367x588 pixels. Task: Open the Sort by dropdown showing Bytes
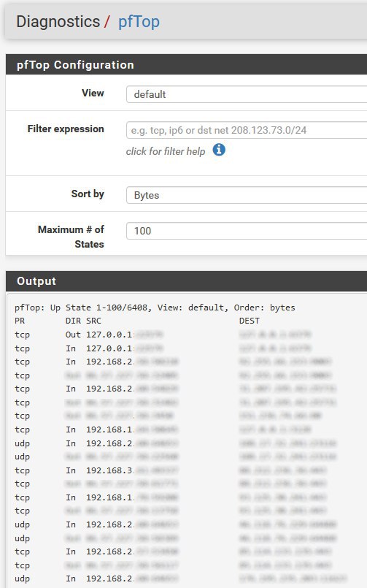[x=247, y=195]
